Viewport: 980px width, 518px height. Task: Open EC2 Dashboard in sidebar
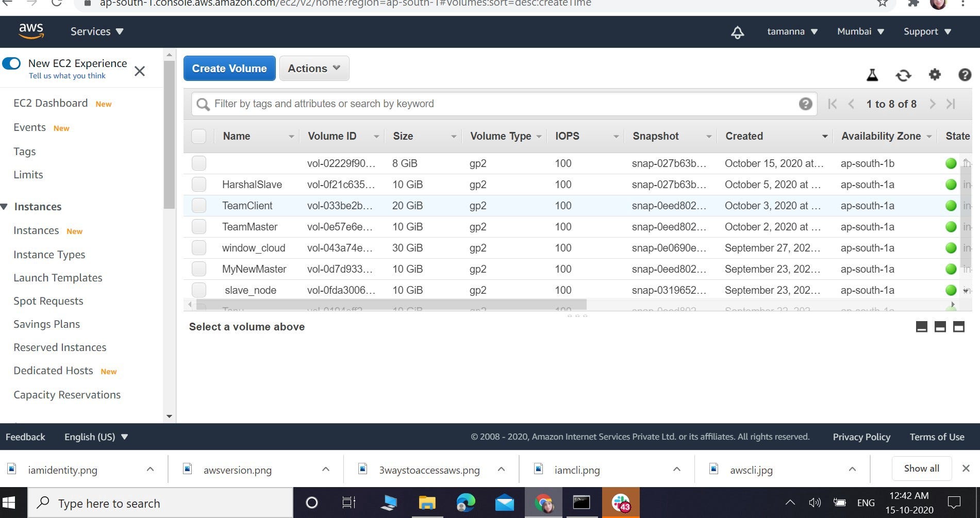click(51, 103)
